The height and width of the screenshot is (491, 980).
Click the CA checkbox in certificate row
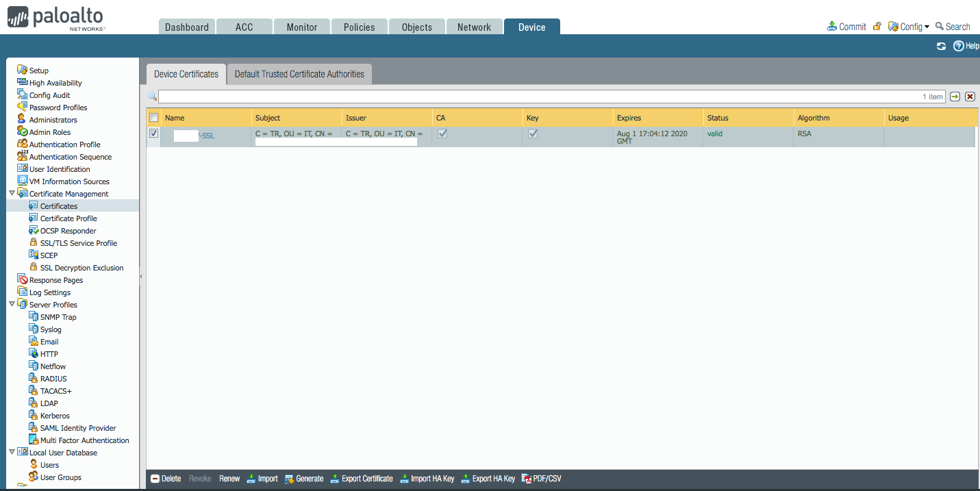coord(442,134)
